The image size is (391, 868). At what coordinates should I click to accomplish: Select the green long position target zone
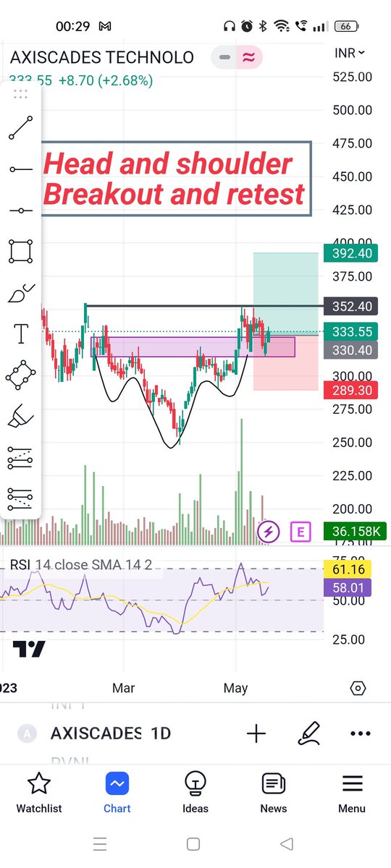pos(285,293)
